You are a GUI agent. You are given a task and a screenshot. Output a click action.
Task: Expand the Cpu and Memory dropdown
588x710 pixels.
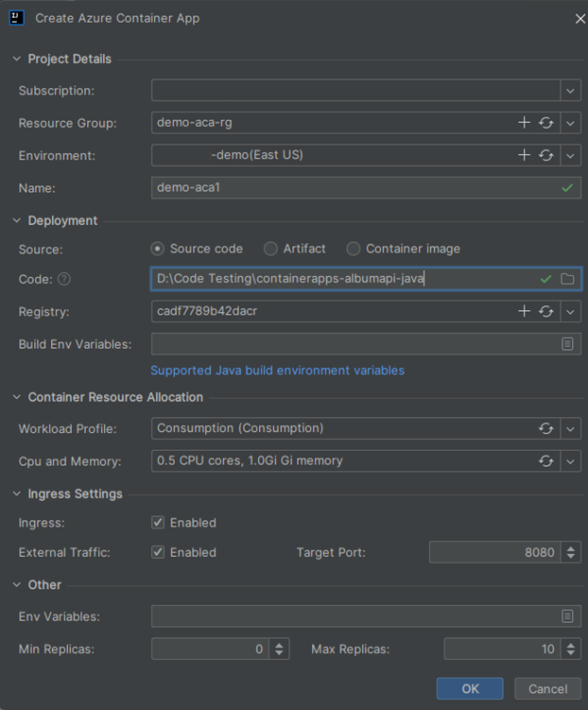pos(570,461)
